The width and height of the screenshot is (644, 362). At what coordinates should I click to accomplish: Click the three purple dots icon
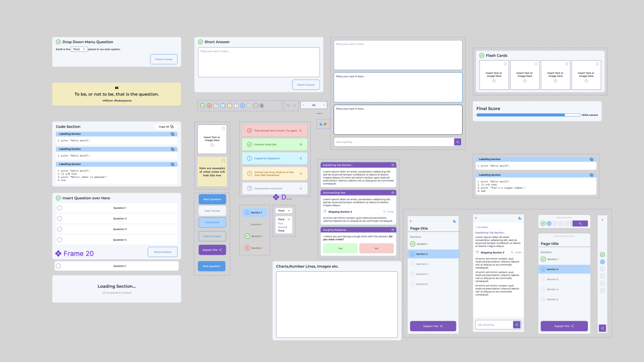click(319, 114)
